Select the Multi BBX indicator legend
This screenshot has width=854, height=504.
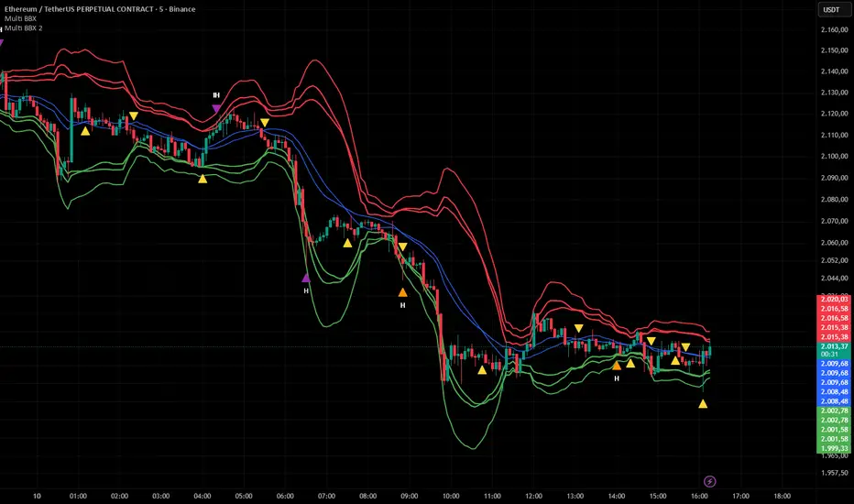click(20, 18)
